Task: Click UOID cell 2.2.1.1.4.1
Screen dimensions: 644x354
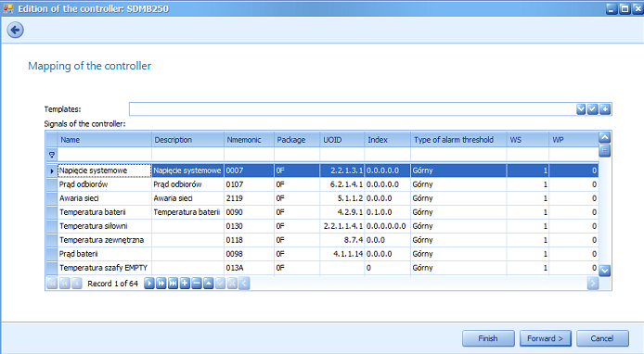Action: pos(342,226)
